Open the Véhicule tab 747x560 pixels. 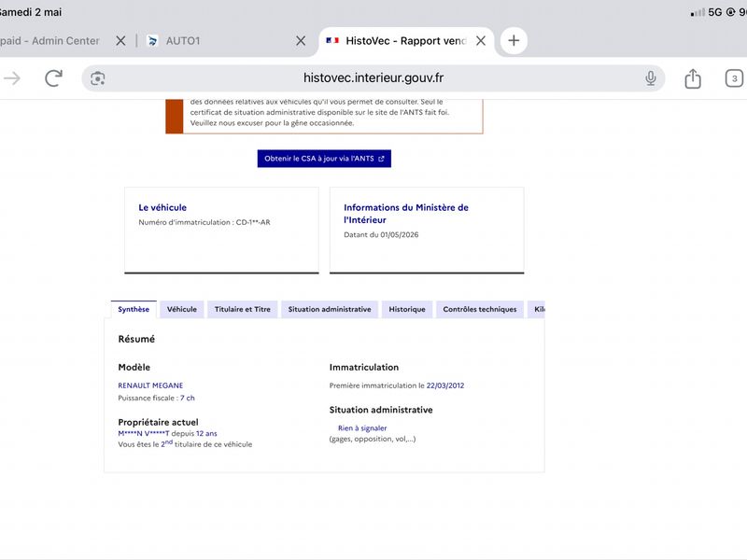[x=181, y=310]
